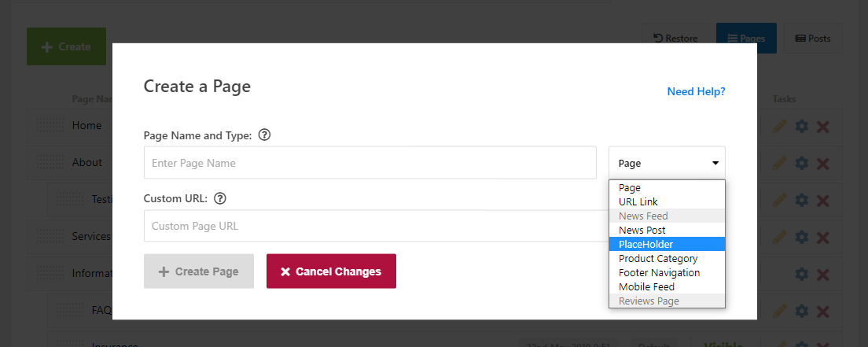Open gear settings for the About row
Viewport: 868px width, 347px height.
coord(802,163)
